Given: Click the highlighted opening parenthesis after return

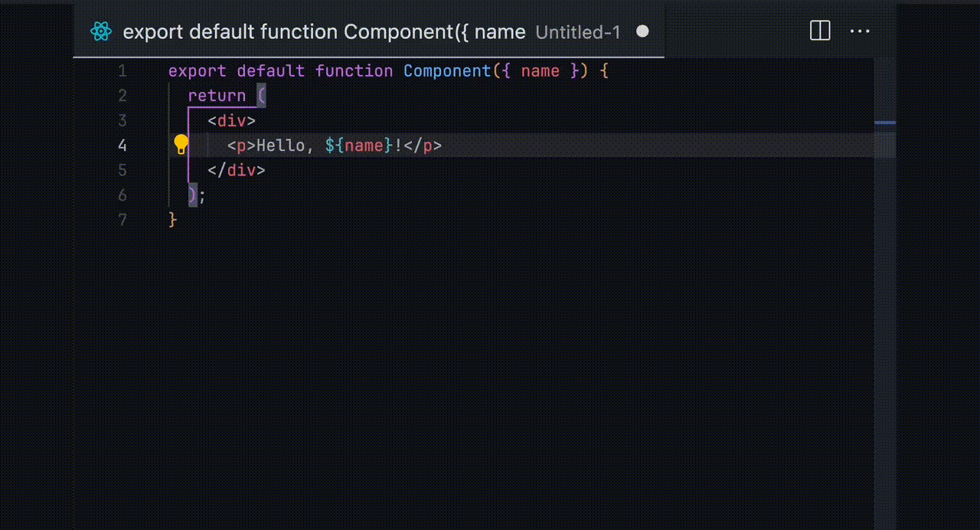Looking at the screenshot, I should (x=261, y=96).
